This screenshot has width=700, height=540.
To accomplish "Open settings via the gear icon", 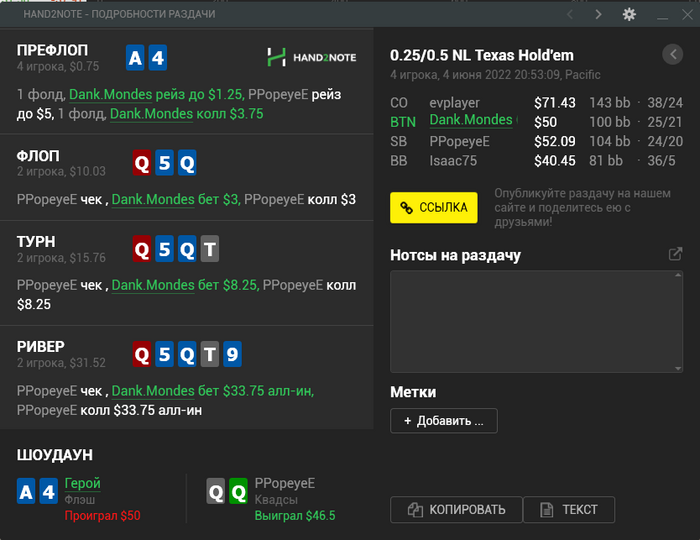I will click(x=629, y=14).
